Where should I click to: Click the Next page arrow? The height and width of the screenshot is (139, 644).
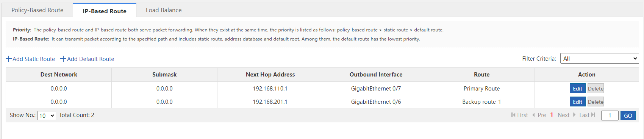point(574,115)
